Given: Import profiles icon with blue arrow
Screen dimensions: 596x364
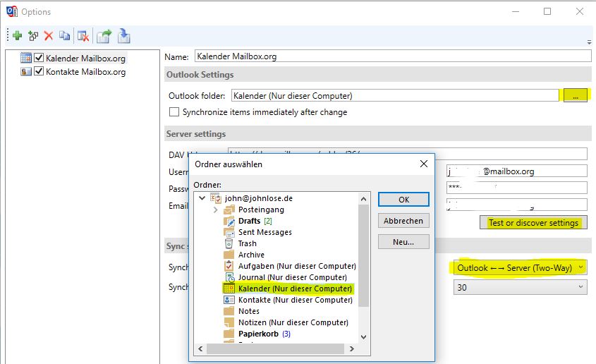Looking at the screenshot, I should click(124, 36).
